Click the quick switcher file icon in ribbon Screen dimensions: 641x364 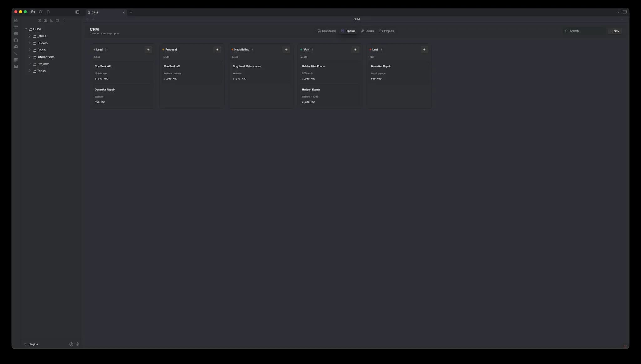point(16,20)
